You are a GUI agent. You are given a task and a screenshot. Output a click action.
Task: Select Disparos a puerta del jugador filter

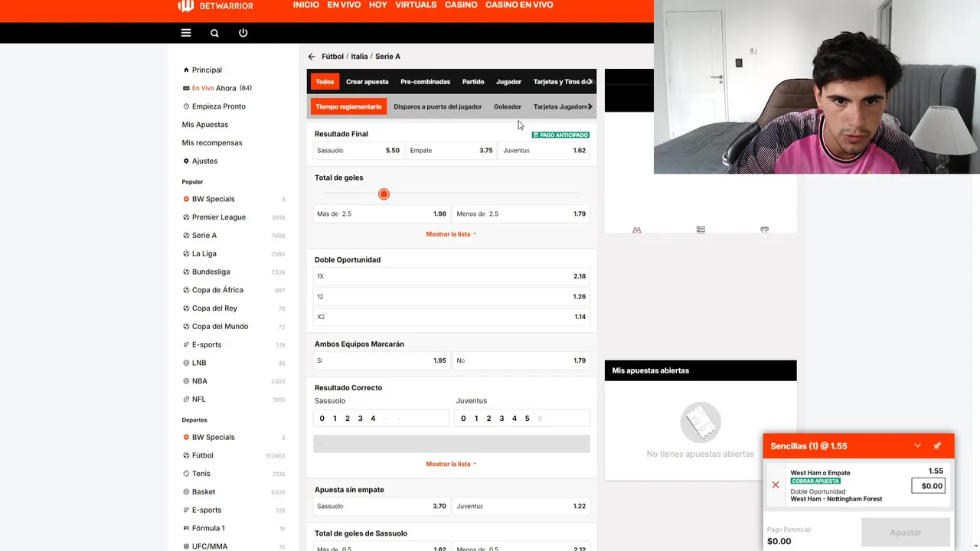click(x=438, y=107)
